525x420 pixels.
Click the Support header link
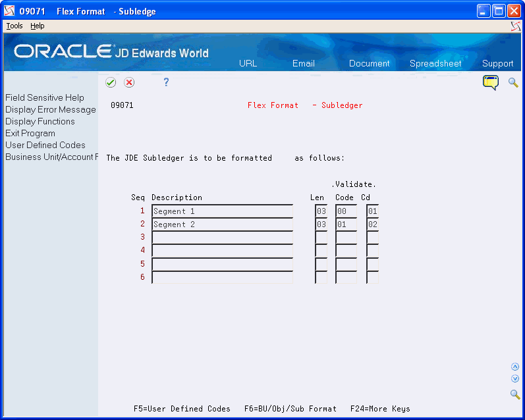(497, 63)
